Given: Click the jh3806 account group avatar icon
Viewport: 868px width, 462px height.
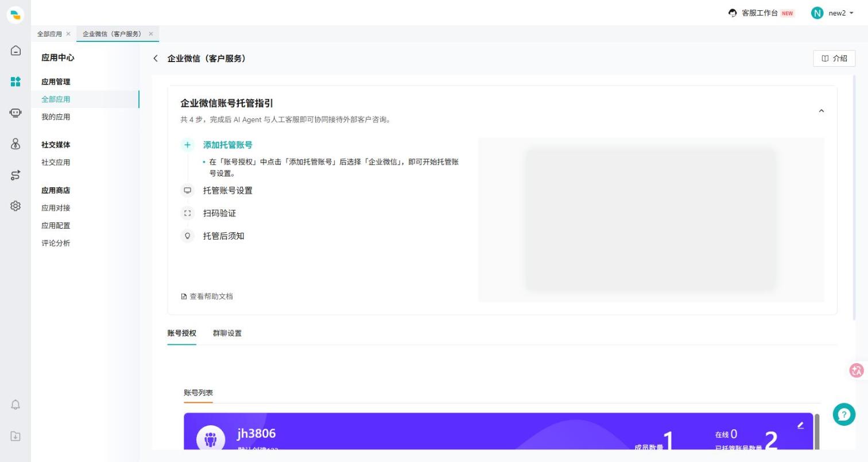Looking at the screenshot, I should (211, 439).
